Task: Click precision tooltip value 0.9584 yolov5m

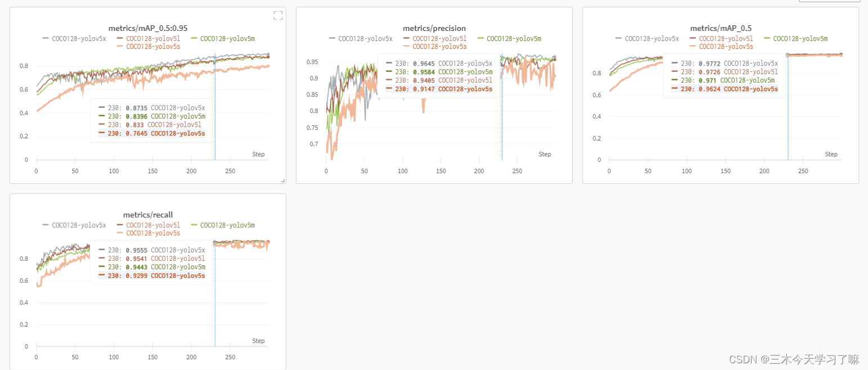Action: point(425,72)
